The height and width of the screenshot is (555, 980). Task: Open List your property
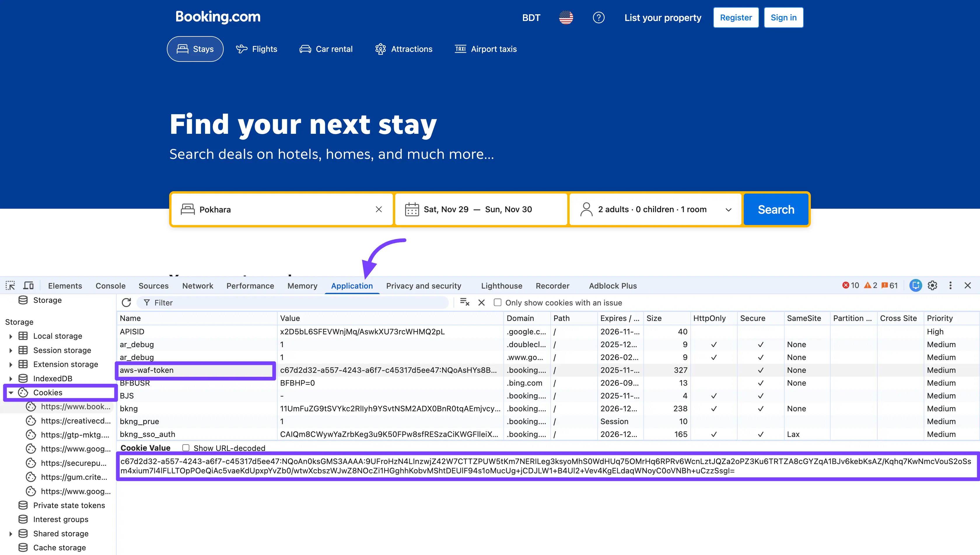tap(663, 17)
